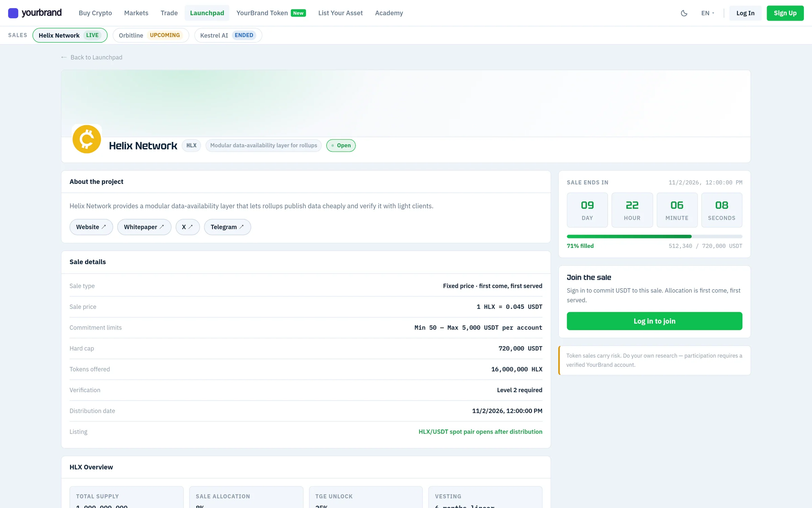812x508 pixels.
Task: Click the sale fill progress bar
Action: [x=654, y=236]
